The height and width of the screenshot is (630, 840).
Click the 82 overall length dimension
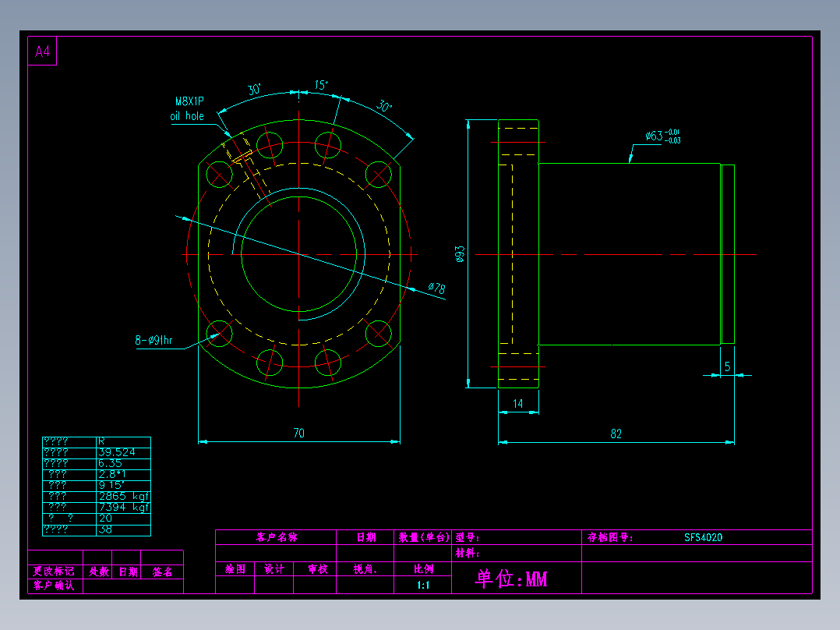616,434
